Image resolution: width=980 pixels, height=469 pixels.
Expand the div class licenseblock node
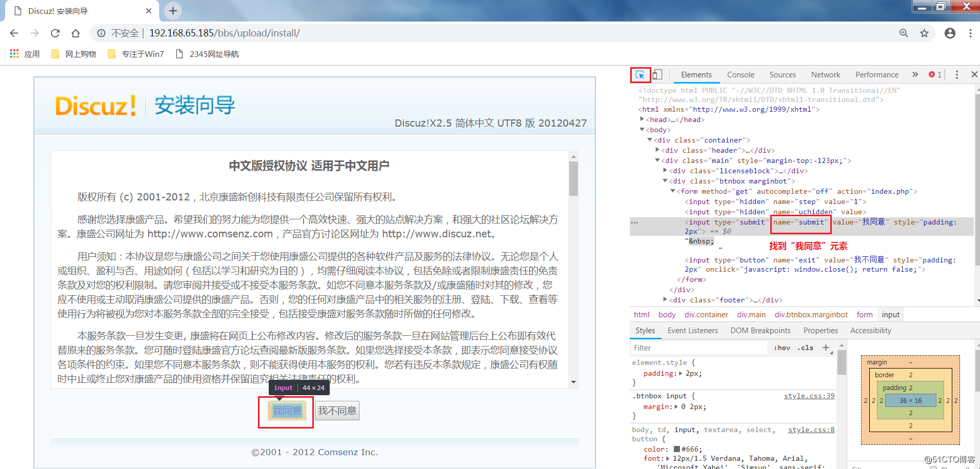coord(665,171)
